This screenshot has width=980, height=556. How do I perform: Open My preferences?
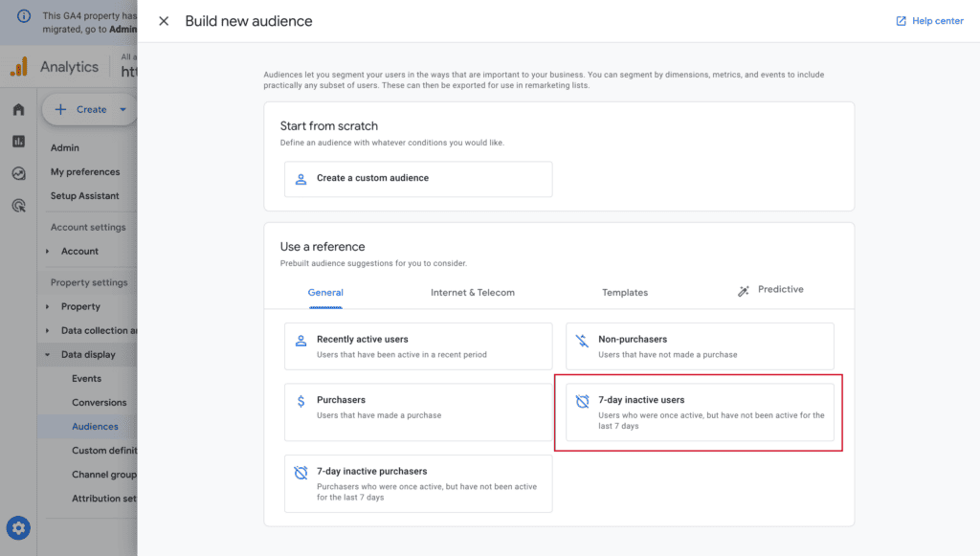[85, 172]
